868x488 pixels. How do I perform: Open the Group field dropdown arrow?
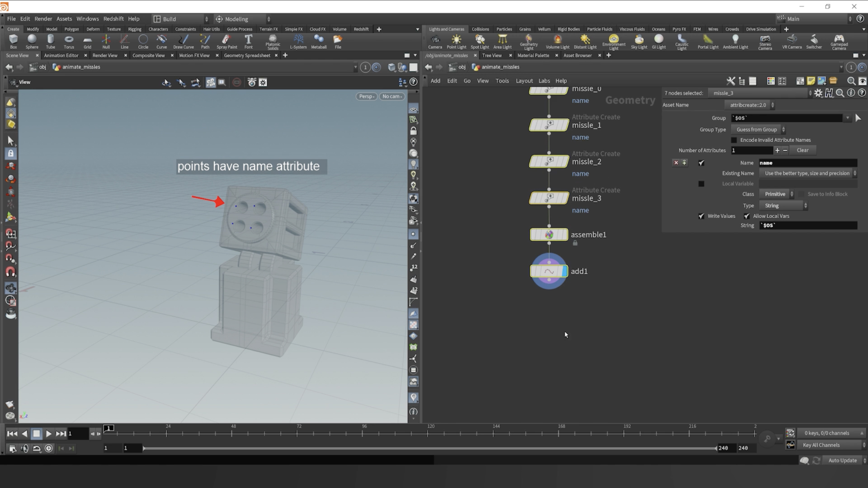click(847, 118)
